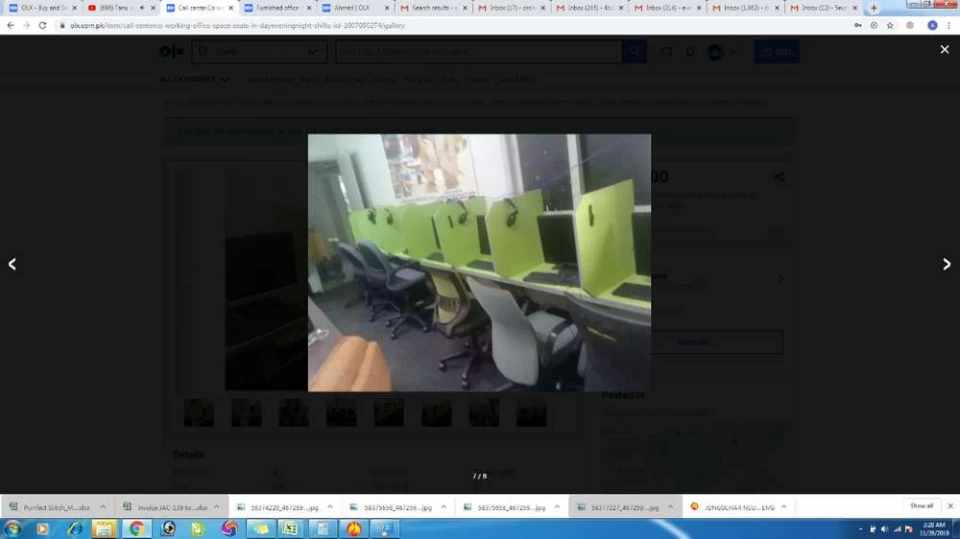Open downloaded Purrfect Stitch xlsx file
960x539 pixels.
tap(50, 507)
